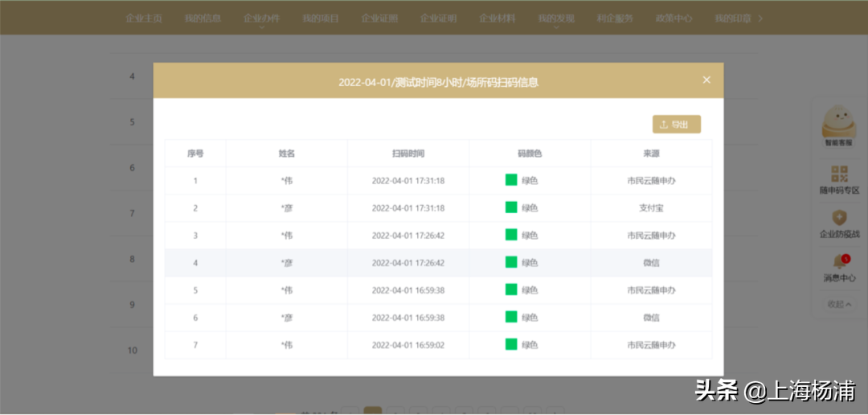The image size is (868, 415).
Task: Click green code swatch in row 4
Action: tap(511, 262)
